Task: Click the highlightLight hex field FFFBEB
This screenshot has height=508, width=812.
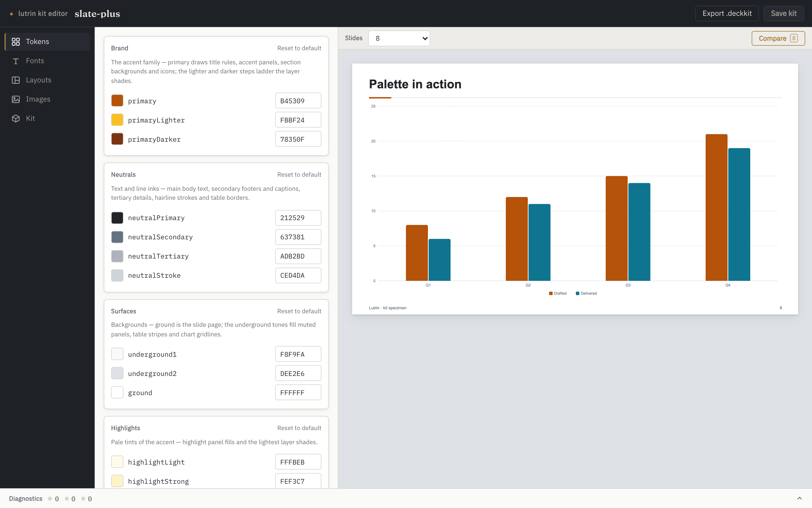Action: pos(298,462)
